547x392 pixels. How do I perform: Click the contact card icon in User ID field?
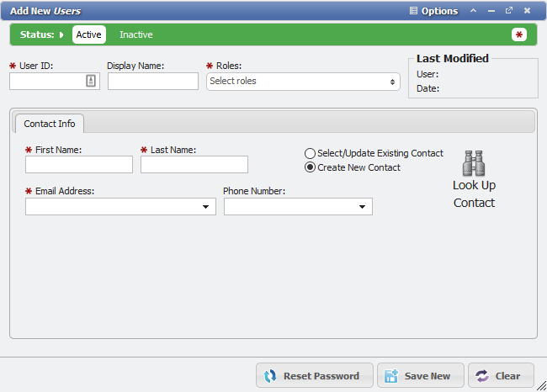[x=91, y=81]
